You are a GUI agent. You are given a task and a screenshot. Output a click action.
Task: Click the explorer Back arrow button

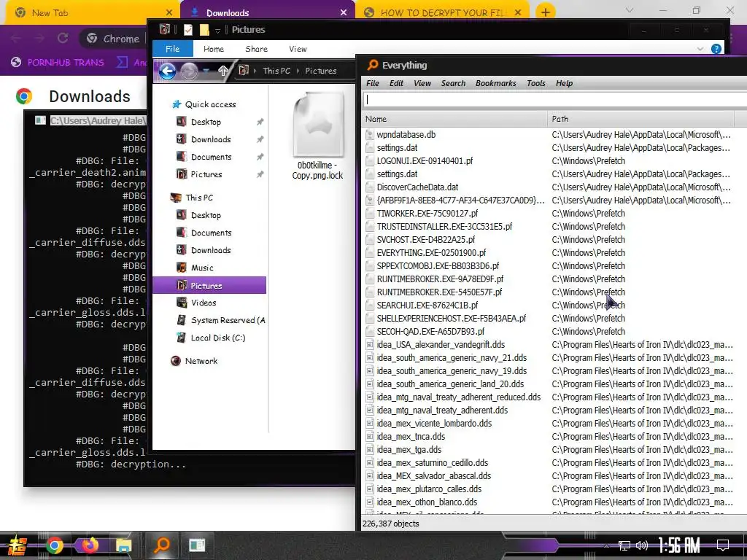(167, 71)
